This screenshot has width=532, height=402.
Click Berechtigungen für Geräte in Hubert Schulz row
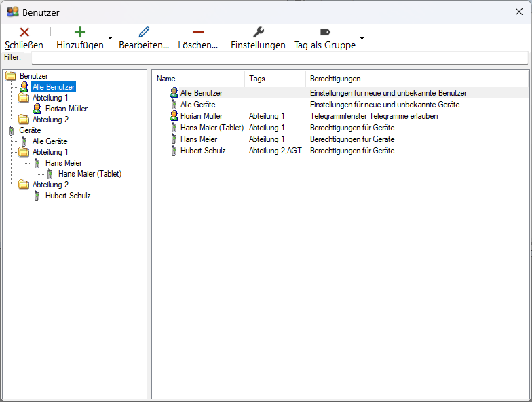click(352, 151)
